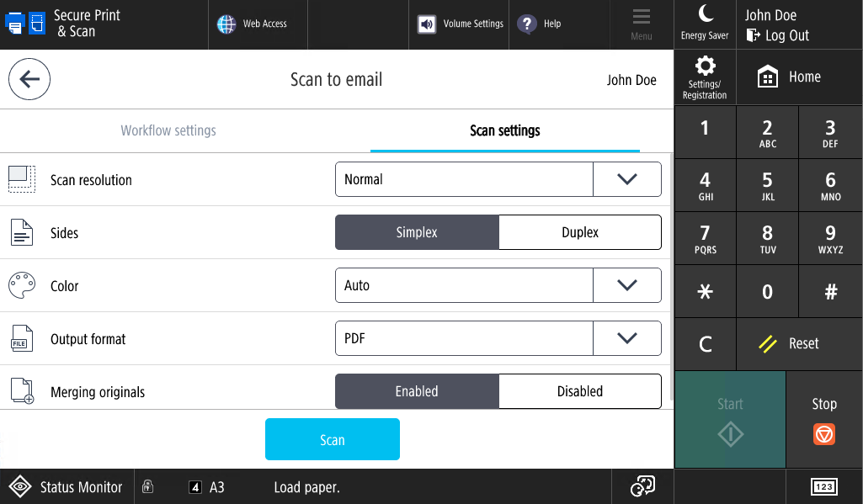This screenshot has height=504, width=863.
Task: Go to Home screen
Action: [x=799, y=77]
